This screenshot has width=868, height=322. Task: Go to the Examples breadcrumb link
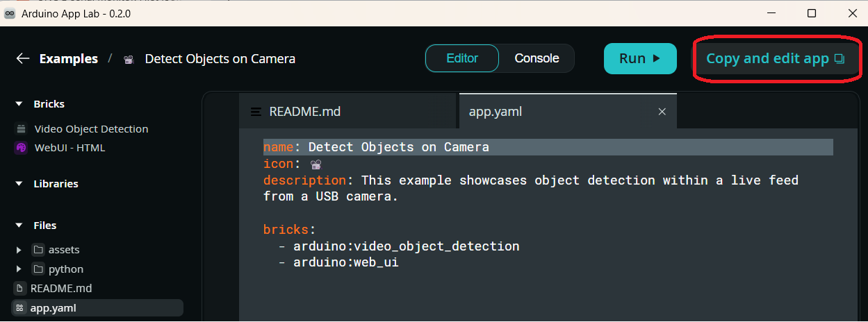click(x=69, y=59)
